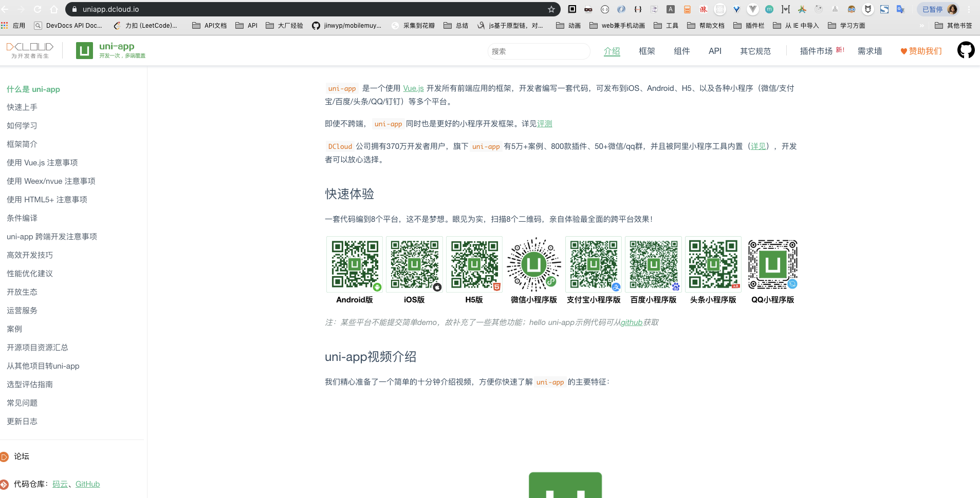Select 条件编译 in the sidebar
Screen dimensions: 980x498
[22, 218]
